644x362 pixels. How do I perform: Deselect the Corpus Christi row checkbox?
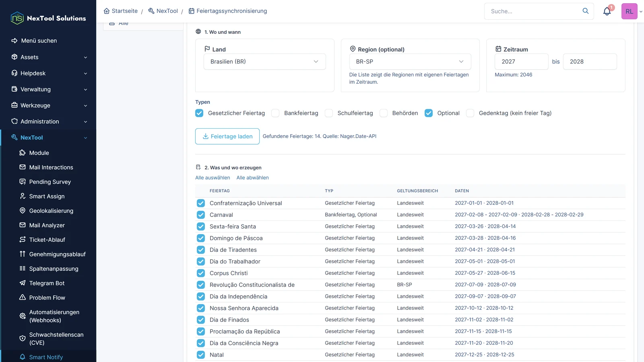(x=201, y=273)
